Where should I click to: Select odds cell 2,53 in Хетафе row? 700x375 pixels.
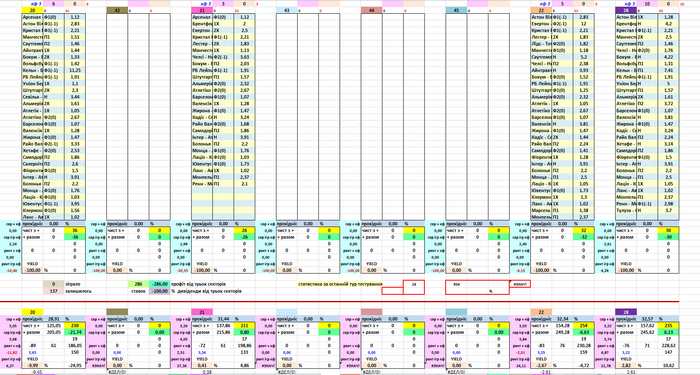pyautogui.click(x=75, y=151)
